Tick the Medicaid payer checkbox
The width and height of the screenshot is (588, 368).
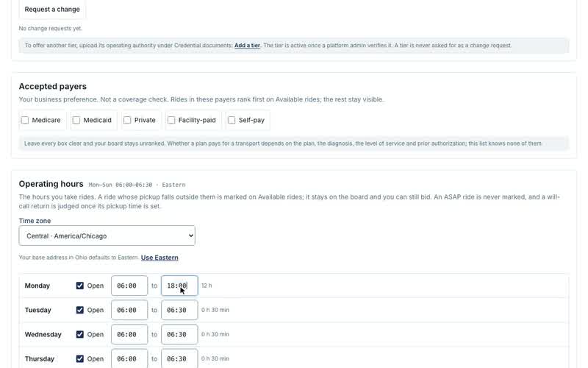(76, 120)
